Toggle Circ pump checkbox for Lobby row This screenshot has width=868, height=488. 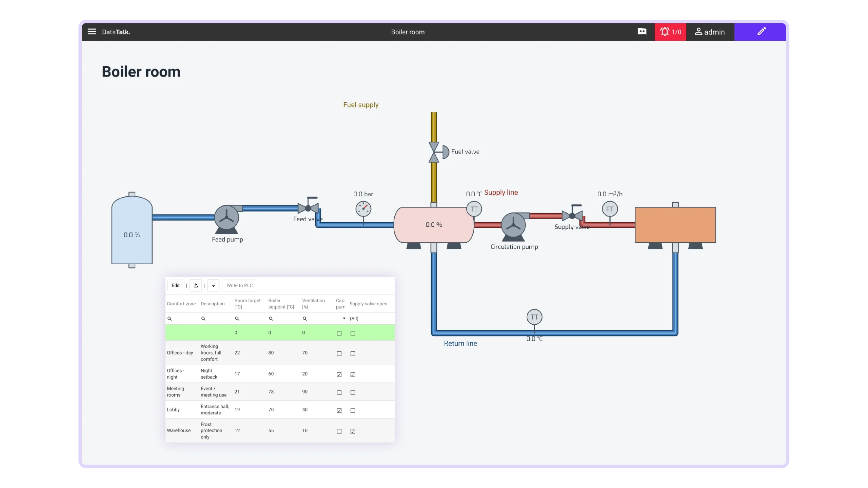click(x=339, y=410)
